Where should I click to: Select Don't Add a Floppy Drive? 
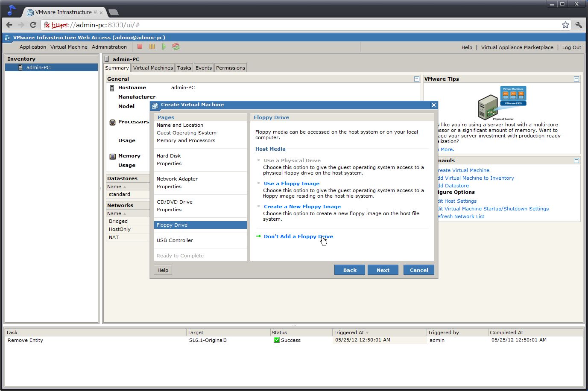pyautogui.click(x=298, y=236)
